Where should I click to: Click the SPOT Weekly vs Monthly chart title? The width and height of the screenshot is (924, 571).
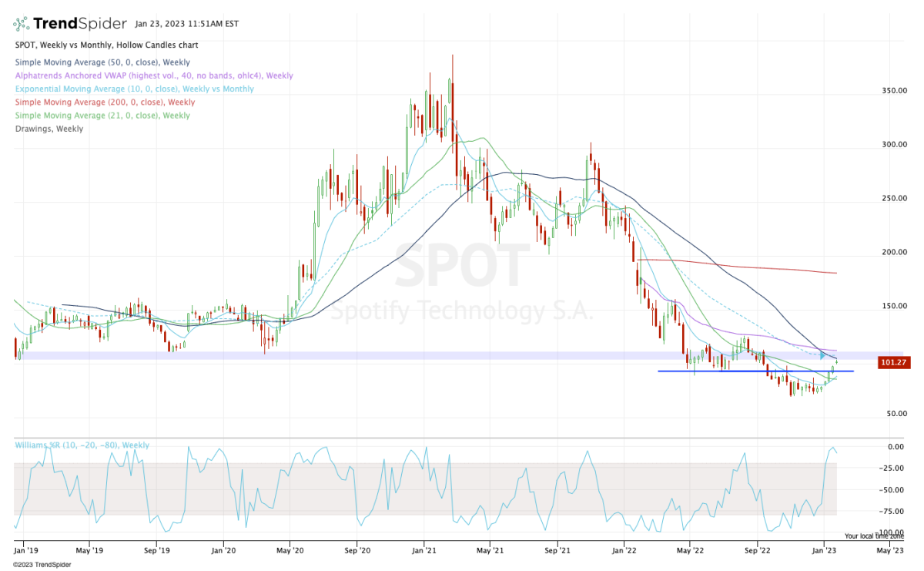(106, 45)
